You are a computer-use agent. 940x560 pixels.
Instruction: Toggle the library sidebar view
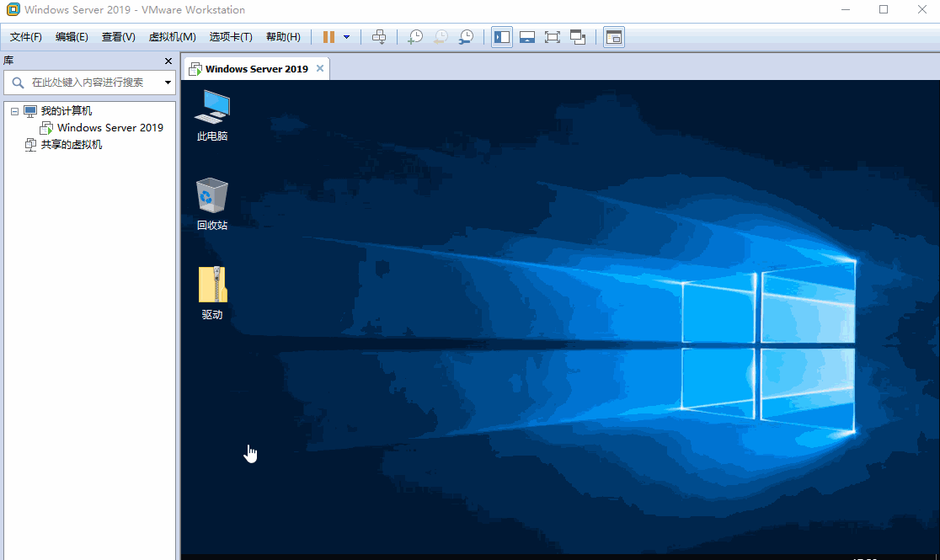pos(502,37)
